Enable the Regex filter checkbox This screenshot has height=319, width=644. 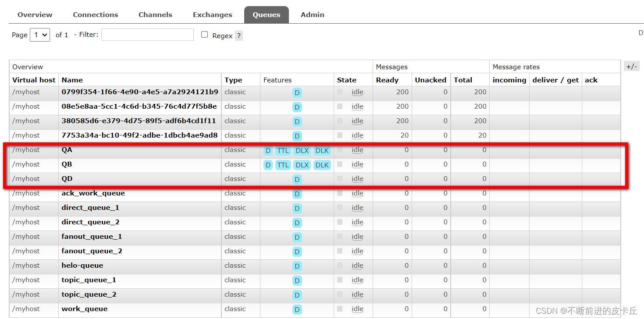click(x=204, y=35)
